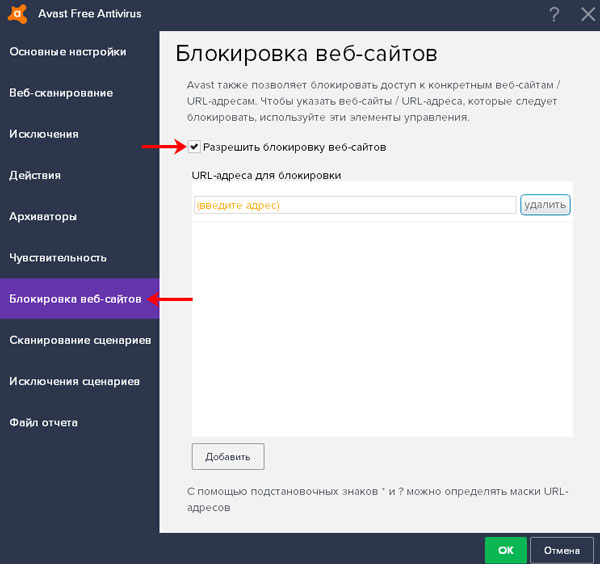The height and width of the screenshot is (564, 600).
Task: Close the Avast settings window
Action: pos(588,15)
